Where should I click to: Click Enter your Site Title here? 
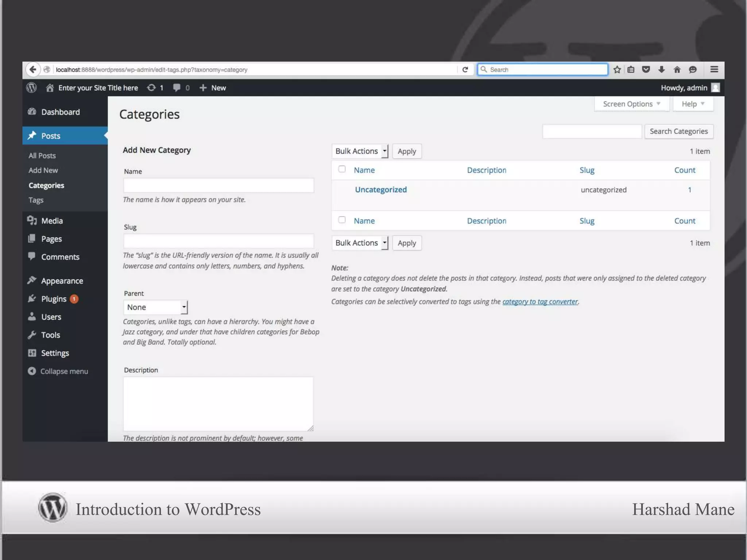point(98,88)
